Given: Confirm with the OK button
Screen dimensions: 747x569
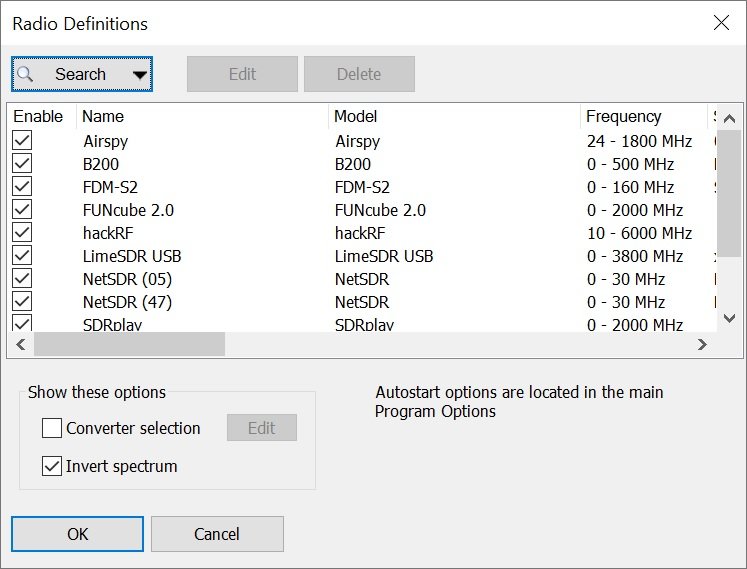Looking at the screenshot, I should (78, 534).
